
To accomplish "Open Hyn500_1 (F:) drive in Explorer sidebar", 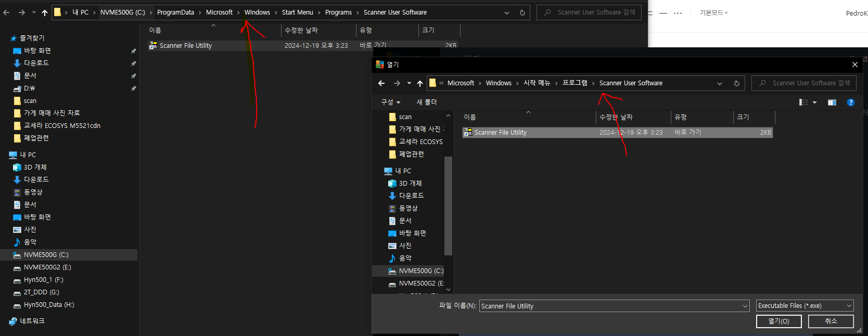I will 43,280.
